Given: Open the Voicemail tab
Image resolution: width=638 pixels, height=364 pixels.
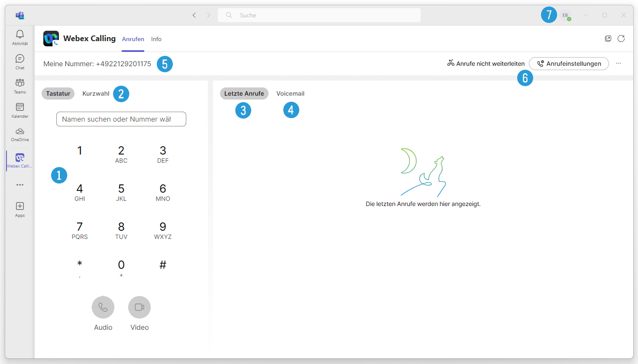Looking at the screenshot, I should click(290, 93).
